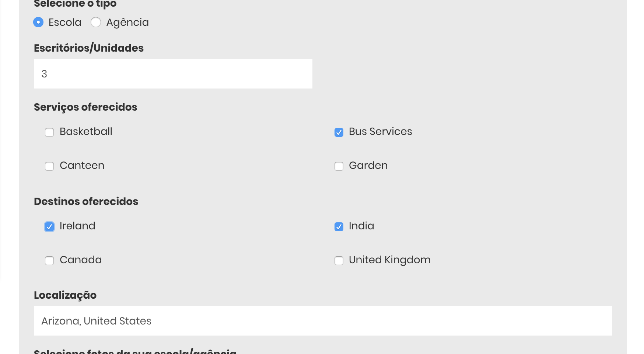Select the Escola radio button
The image size is (644, 354).
point(38,22)
